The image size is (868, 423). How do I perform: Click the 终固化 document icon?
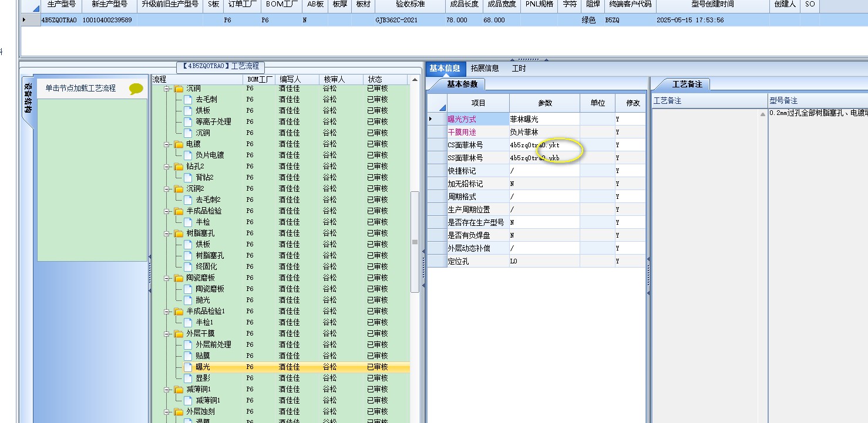point(188,267)
